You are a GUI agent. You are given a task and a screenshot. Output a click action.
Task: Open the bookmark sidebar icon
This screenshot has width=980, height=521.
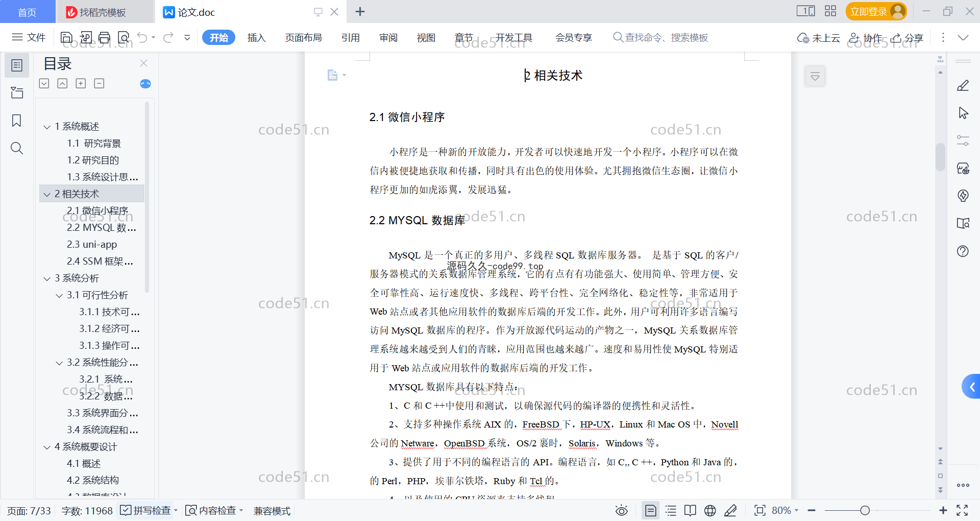coord(17,121)
